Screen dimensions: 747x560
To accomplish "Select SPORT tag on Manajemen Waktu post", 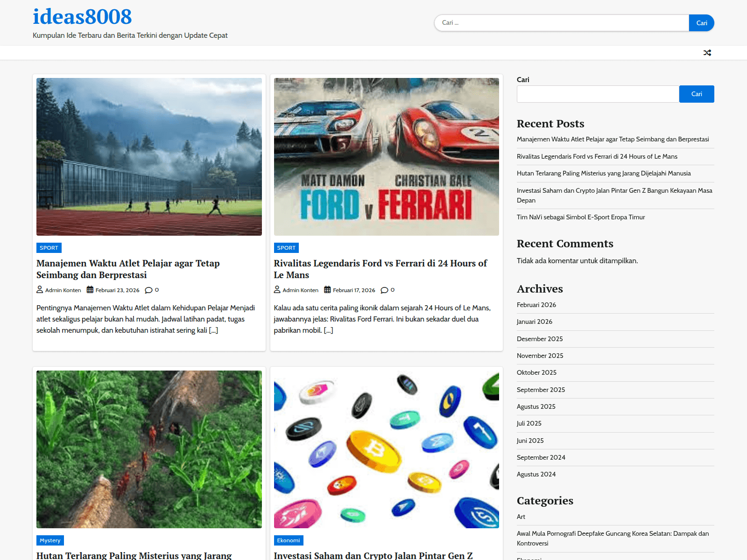I will pyautogui.click(x=49, y=248).
